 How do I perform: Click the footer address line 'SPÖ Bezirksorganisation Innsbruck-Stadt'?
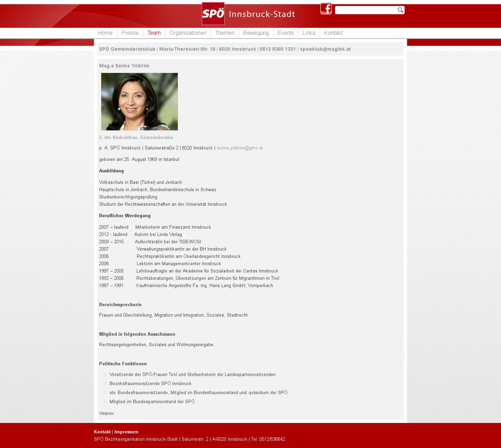pos(190,439)
